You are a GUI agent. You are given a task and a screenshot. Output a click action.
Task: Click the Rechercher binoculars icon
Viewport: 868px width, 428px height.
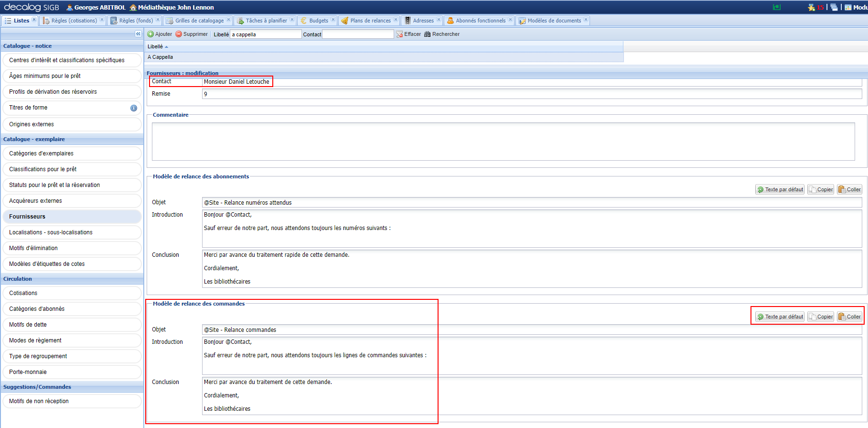428,34
